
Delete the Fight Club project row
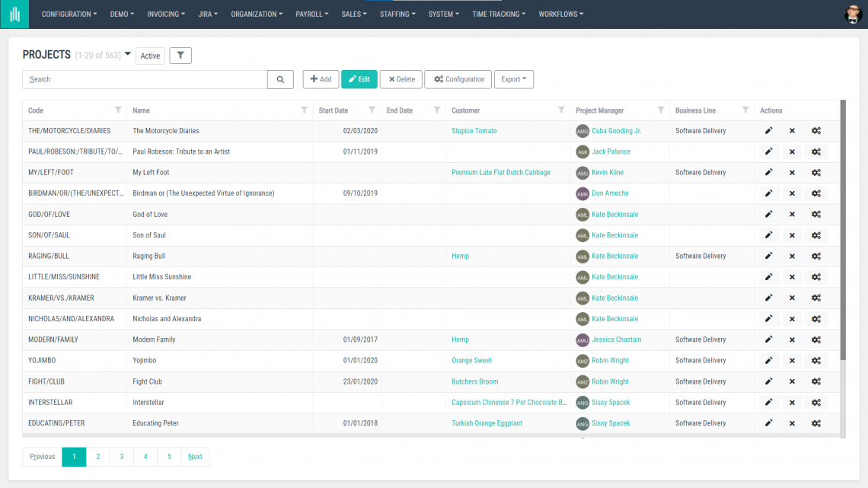792,381
